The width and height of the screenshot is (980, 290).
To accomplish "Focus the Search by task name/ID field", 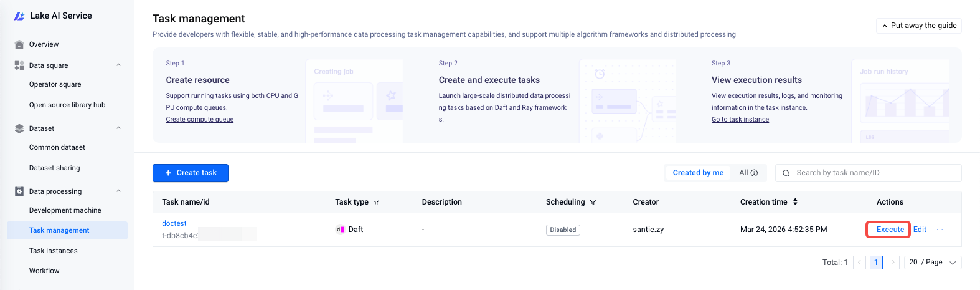I will click(x=872, y=173).
